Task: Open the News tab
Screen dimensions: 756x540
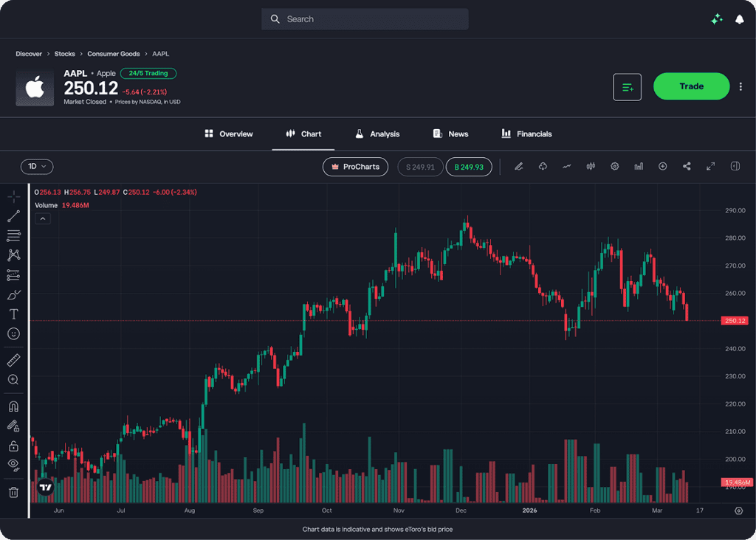Action: tap(450, 134)
